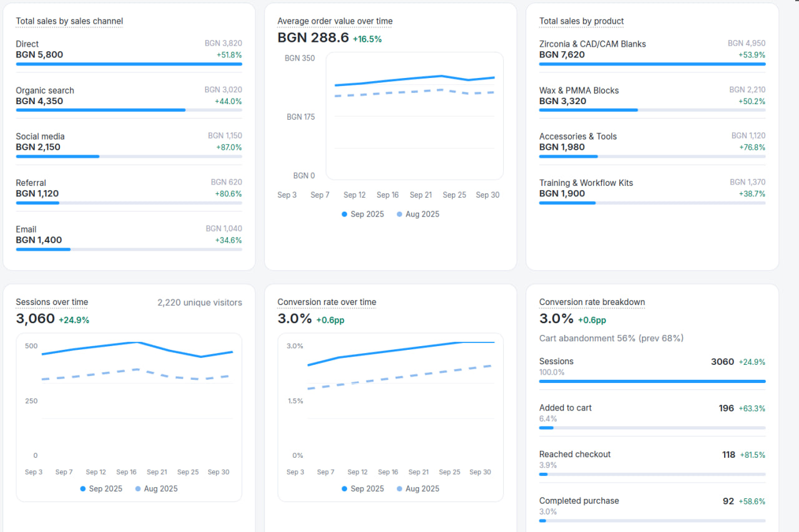
Task: Open the Total sales by sales channel report
Action: pyautogui.click(x=69, y=21)
